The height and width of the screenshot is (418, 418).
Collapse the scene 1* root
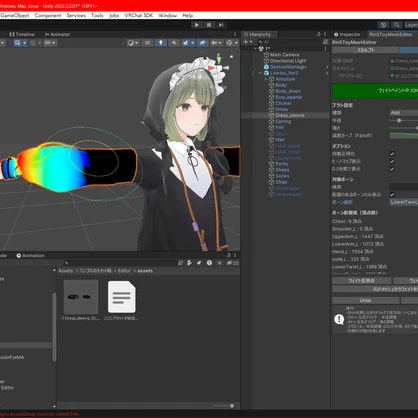pos(255,49)
